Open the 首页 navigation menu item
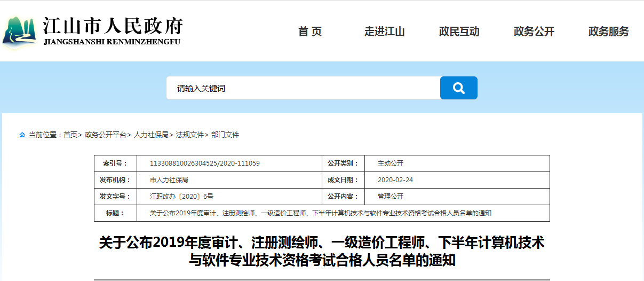 pyautogui.click(x=310, y=32)
